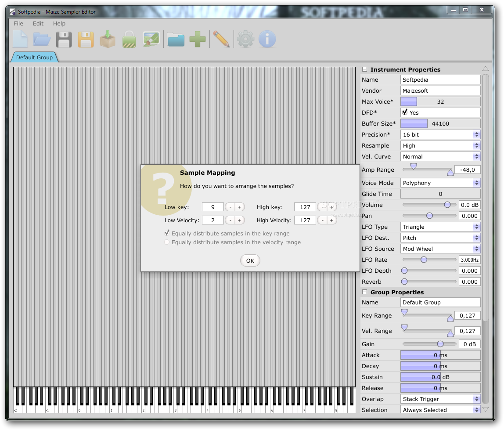The height and width of the screenshot is (430, 504).
Task: Click the High Velocity value field
Action: (x=305, y=220)
